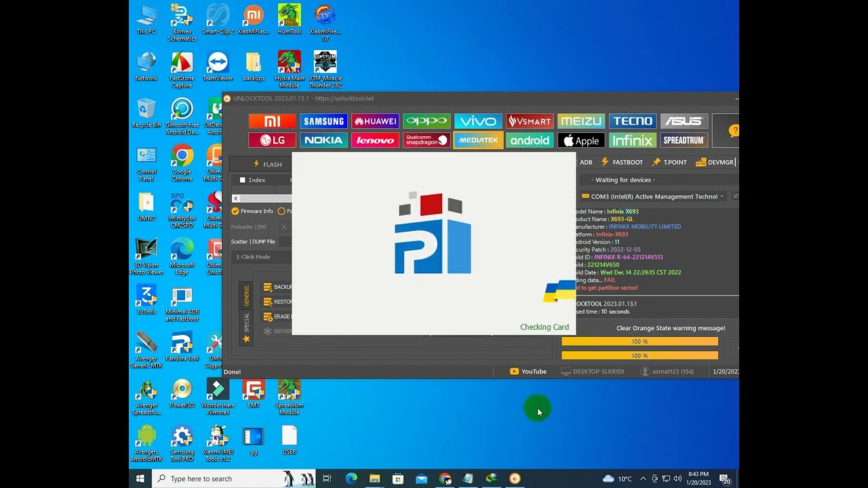Open the Google Chrome desktop icon
The image size is (868, 488).
[182, 163]
